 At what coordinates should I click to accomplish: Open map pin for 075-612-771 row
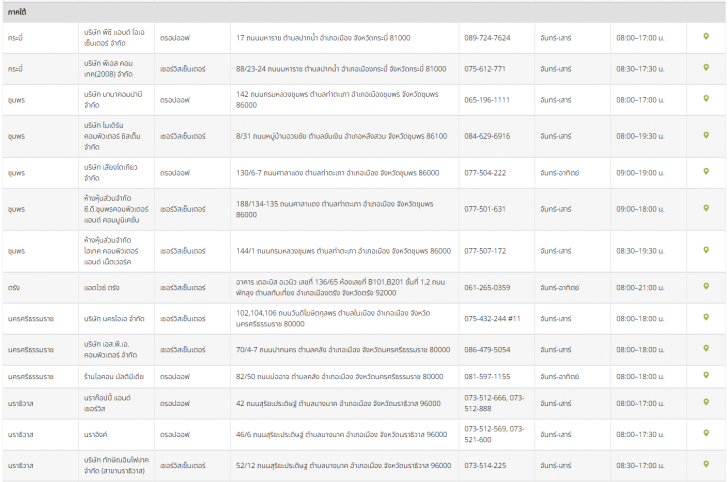(706, 67)
